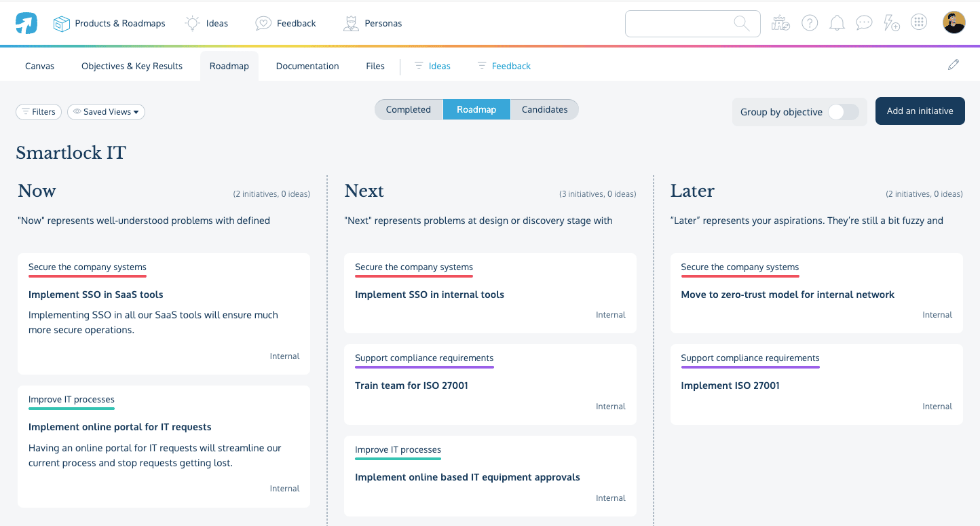This screenshot has width=980, height=526.
Task: Open the Documentation tab
Action: pos(307,66)
